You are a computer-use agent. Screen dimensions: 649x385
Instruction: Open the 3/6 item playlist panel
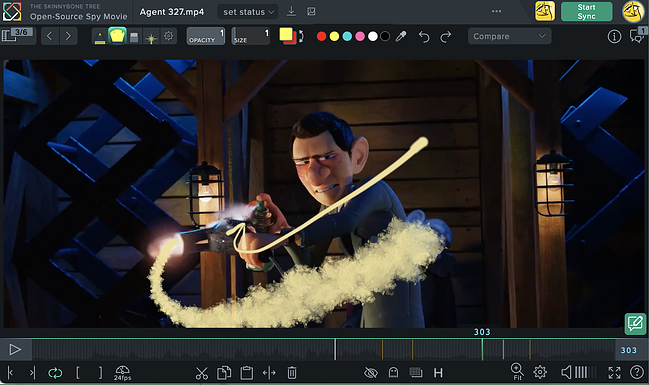[x=18, y=36]
